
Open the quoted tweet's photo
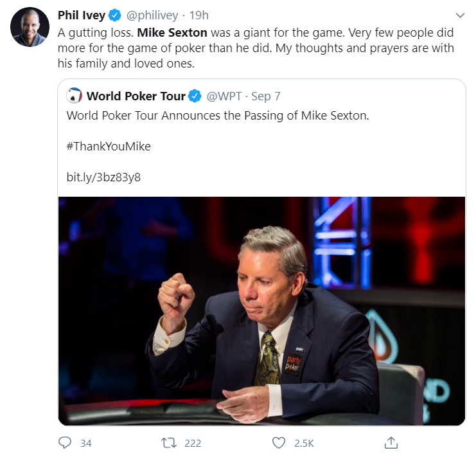tap(261, 310)
